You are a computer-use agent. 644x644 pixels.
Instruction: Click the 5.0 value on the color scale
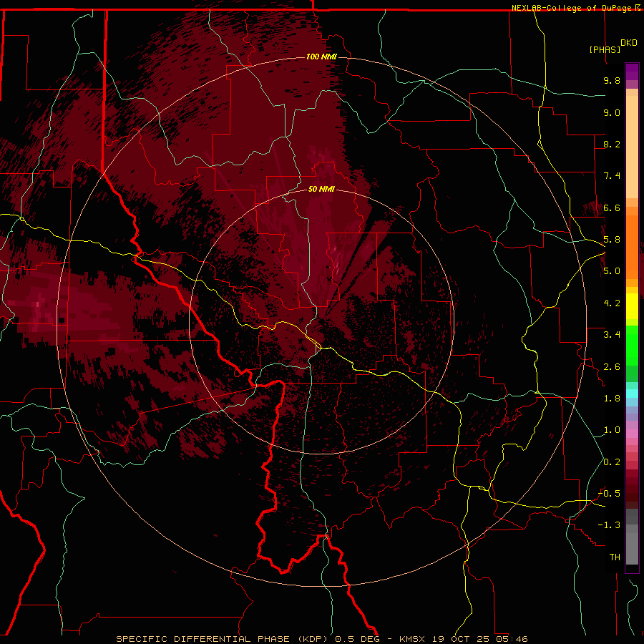click(612, 271)
